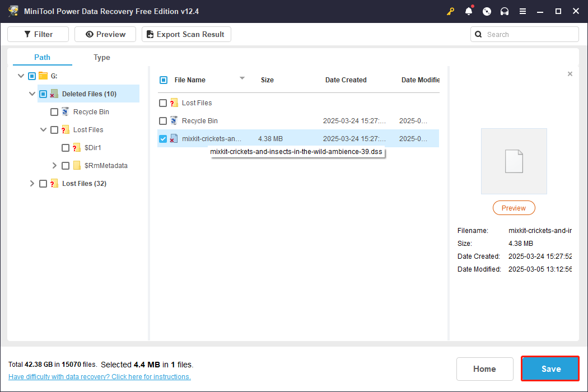Click the disc bootable media icon
The height and width of the screenshot is (392, 588).
[487, 11]
